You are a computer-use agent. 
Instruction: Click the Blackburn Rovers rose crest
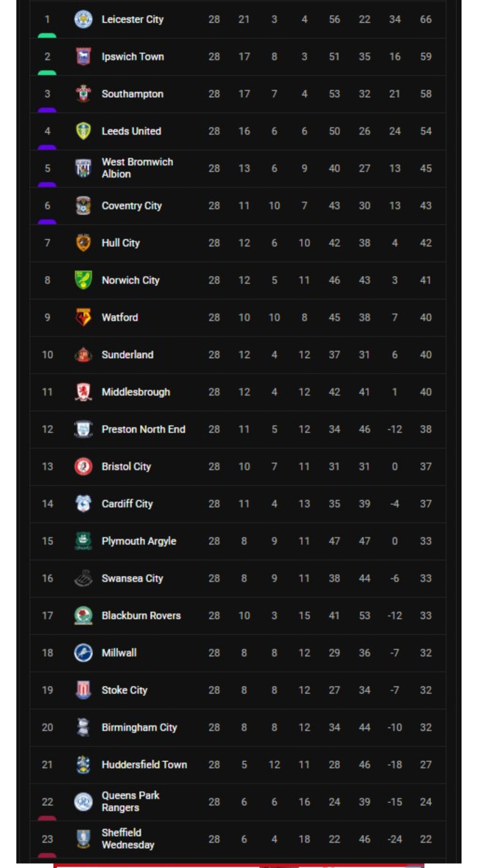83,616
